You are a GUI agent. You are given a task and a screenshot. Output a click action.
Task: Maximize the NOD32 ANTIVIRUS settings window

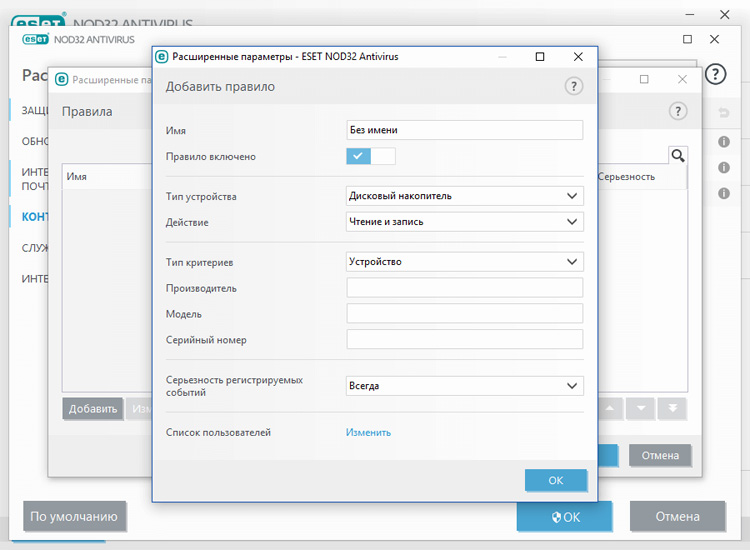(x=687, y=39)
